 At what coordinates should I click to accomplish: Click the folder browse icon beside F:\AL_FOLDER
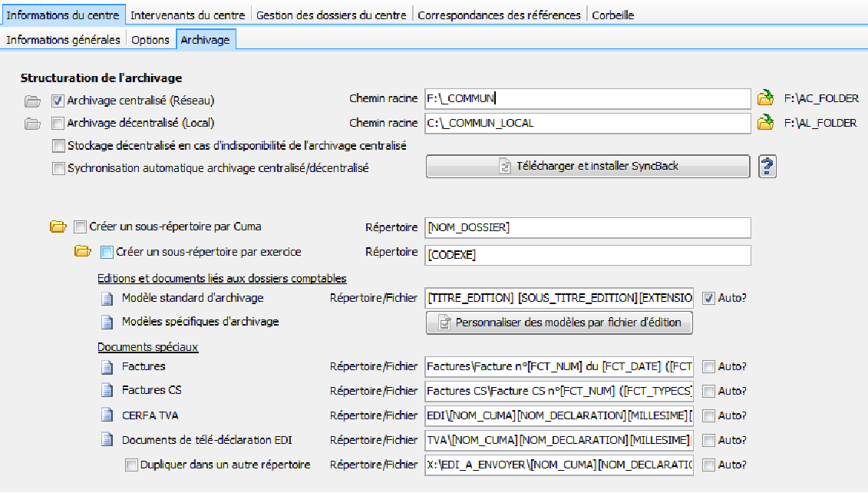(765, 123)
